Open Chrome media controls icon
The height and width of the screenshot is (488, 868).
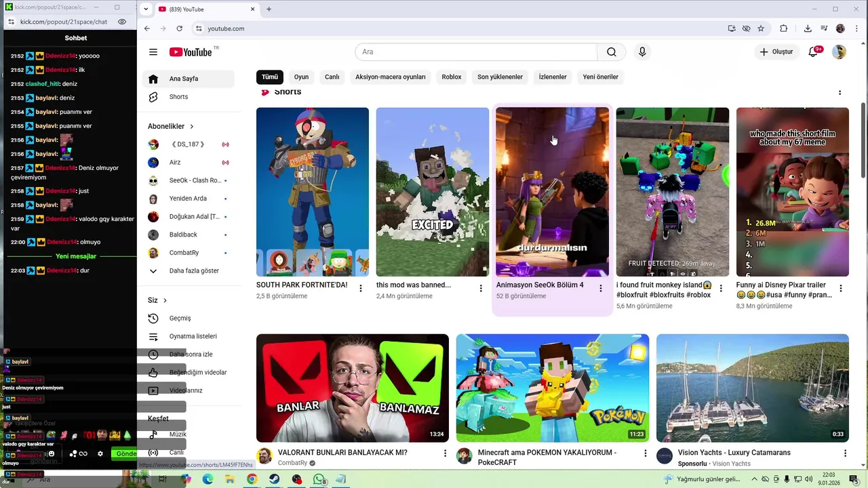pos(824,28)
